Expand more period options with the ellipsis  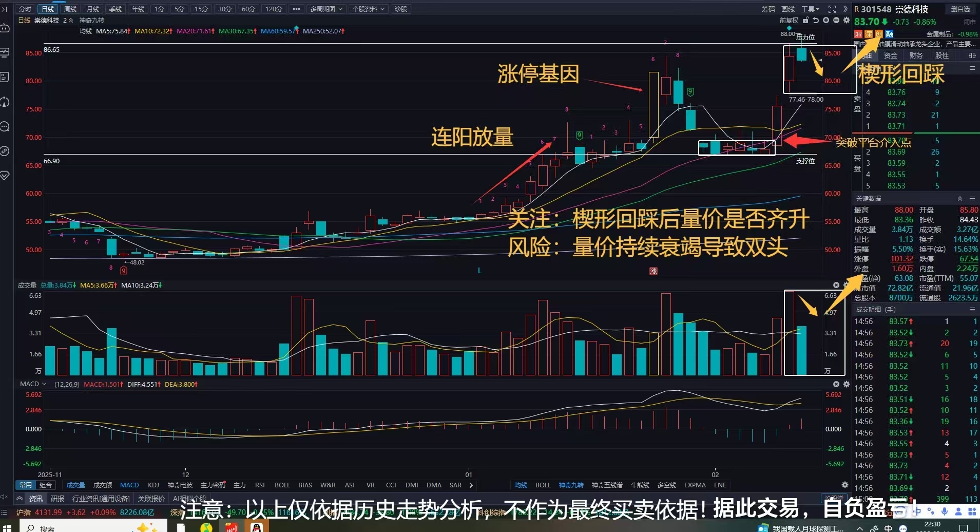click(296, 9)
